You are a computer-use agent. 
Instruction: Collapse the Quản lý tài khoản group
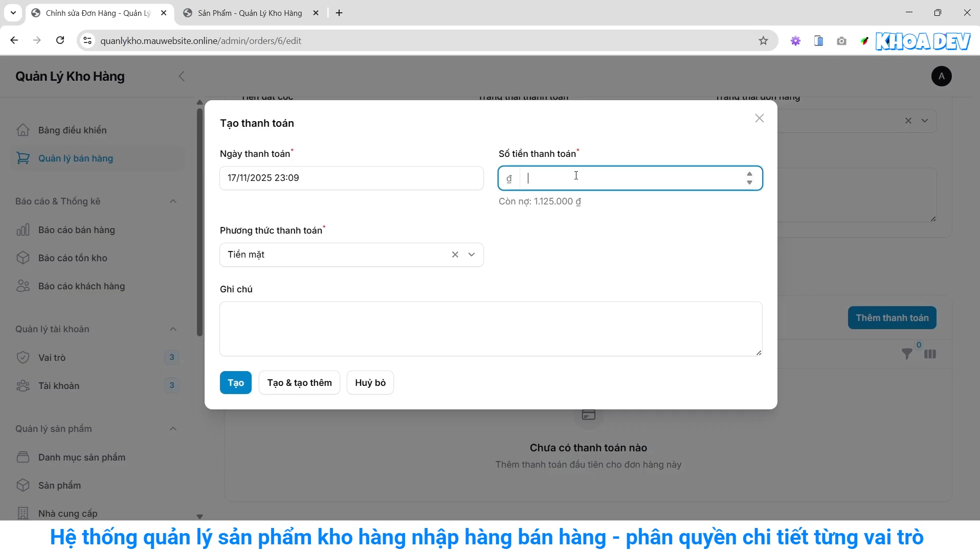pyautogui.click(x=173, y=329)
